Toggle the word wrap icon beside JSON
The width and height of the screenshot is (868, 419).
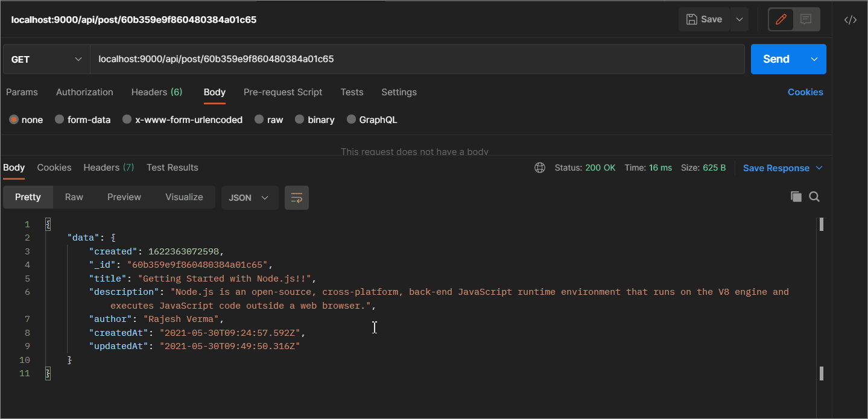pyautogui.click(x=296, y=198)
